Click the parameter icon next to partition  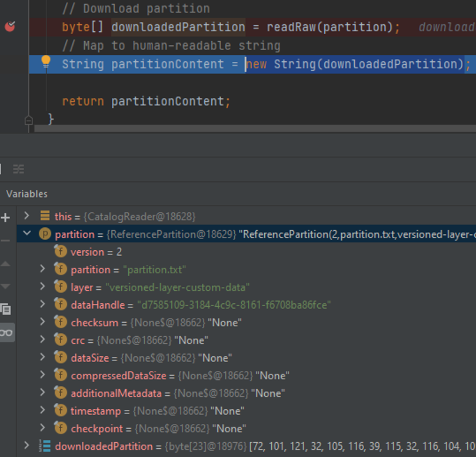tap(45, 234)
